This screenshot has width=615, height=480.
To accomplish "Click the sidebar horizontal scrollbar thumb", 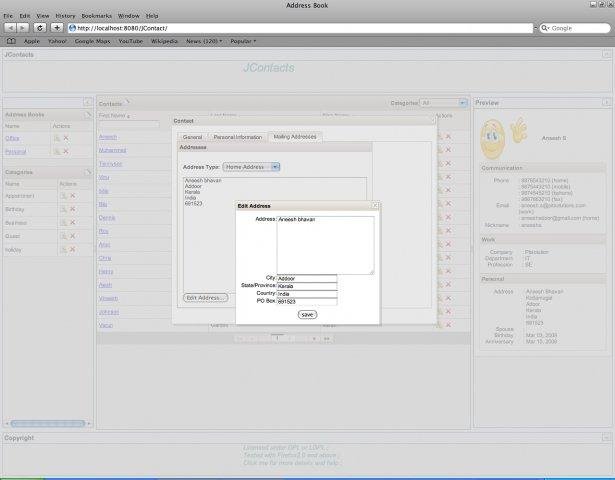I will click(x=47, y=423).
